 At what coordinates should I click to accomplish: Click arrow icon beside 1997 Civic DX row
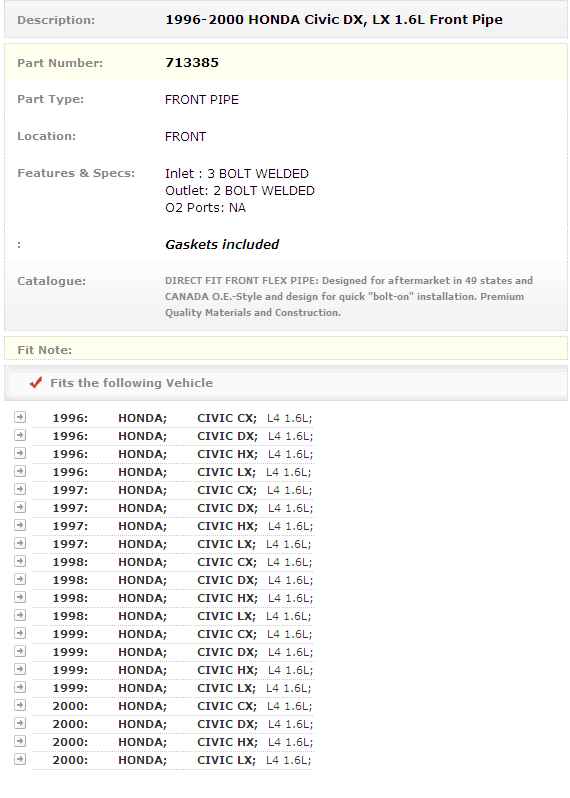point(20,507)
